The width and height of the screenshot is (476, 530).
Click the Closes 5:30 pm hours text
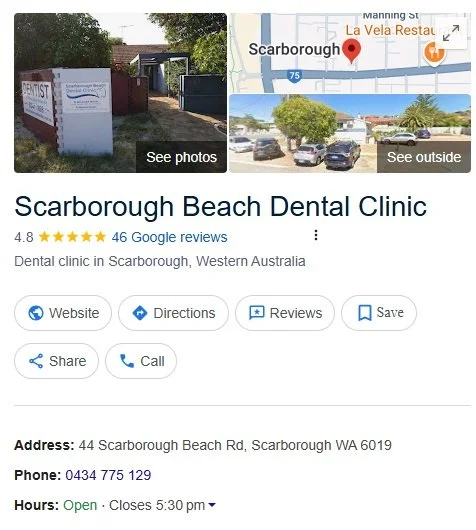[157, 505]
